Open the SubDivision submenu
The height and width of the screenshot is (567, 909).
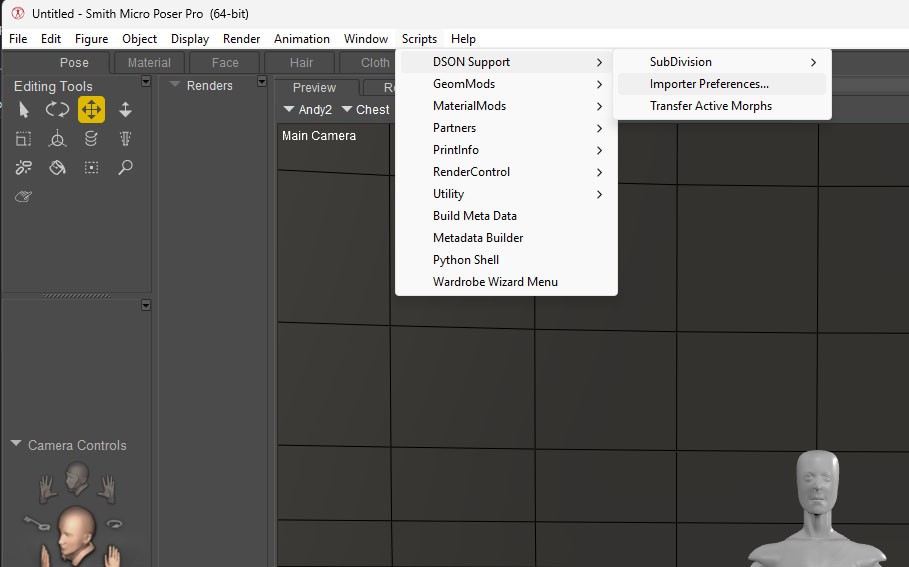tap(722, 62)
